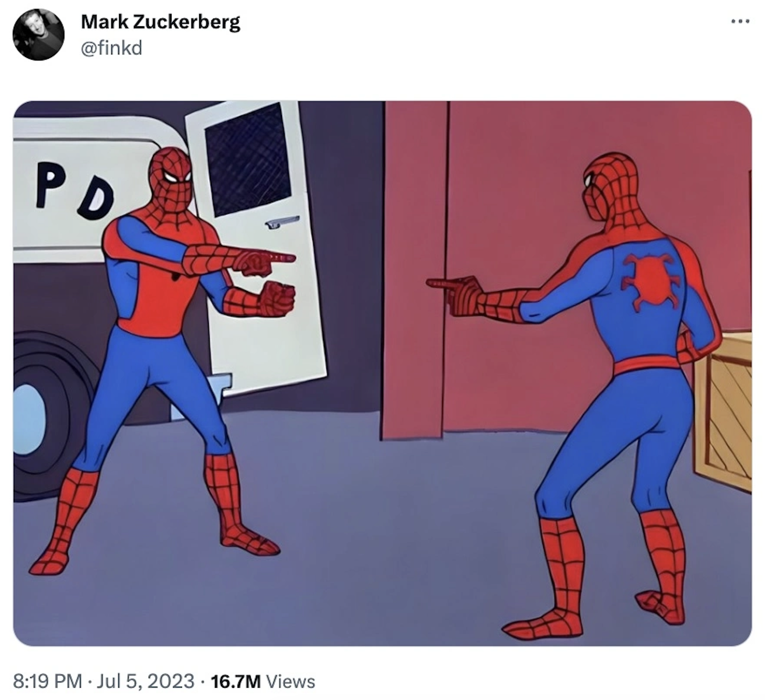Click left Spider-Man's pointing index finger
Viewport: 765px width, 700px height.
(x=277, y=258)
